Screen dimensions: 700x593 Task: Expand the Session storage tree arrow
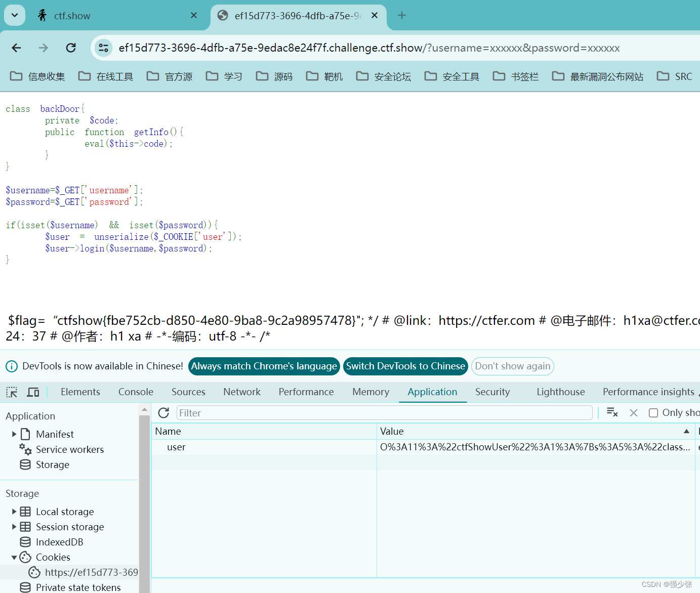(14, 527)
